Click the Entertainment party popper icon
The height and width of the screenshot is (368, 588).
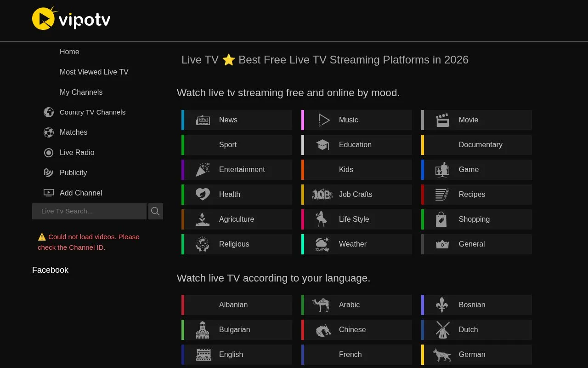tap(203, 170)
